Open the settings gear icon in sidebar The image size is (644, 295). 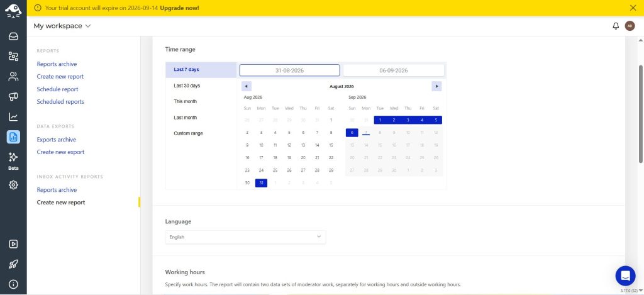[13, 185]
